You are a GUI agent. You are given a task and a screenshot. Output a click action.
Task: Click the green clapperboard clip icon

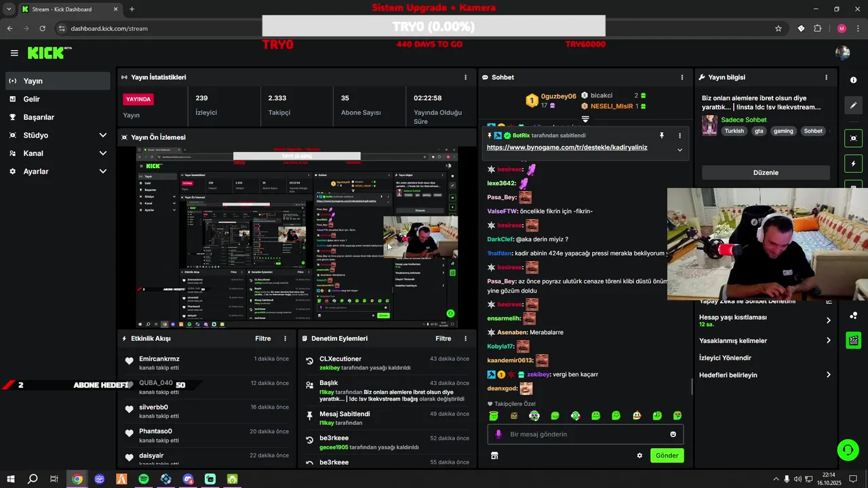[x=853, y=340]
